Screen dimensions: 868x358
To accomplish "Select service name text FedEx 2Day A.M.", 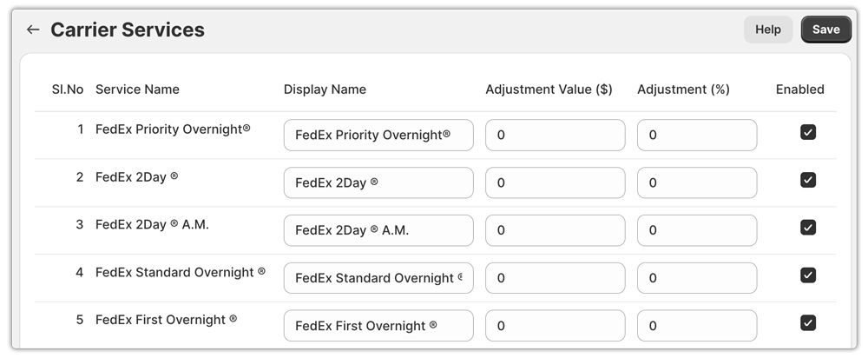I will [152, 224].
